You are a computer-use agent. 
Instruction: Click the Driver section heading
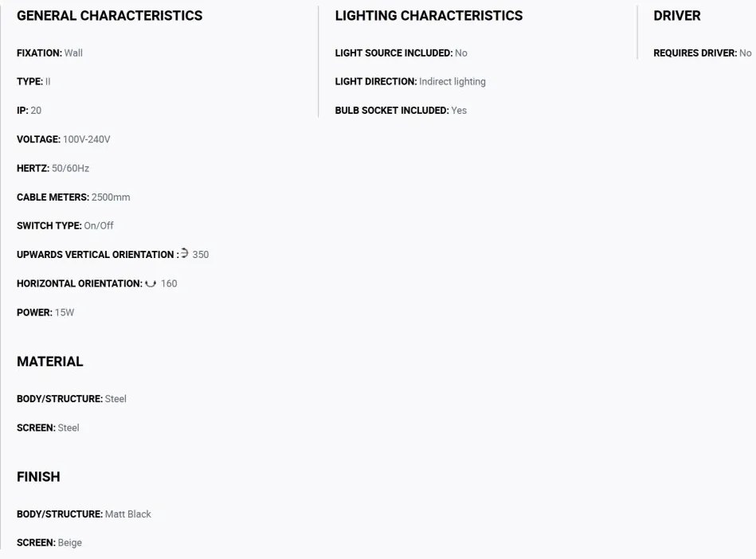[x=677, y=16]
